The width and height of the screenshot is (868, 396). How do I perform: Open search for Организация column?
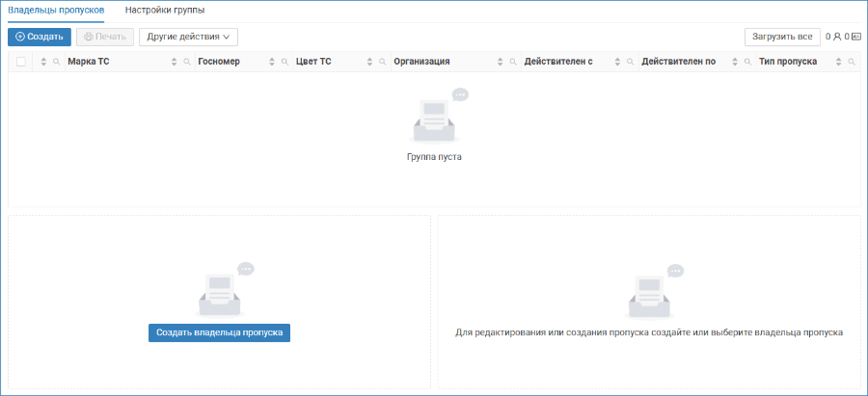pyautogui.click(x=513, y=62)
